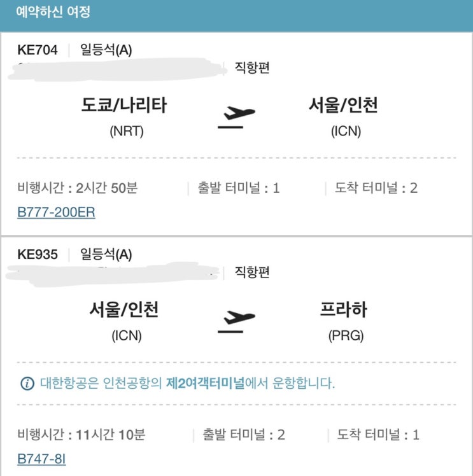The width and height of the screenshot is (473, 476).
Task: Click 비행시간 : 2시간 50분 text
Action: 78,188
